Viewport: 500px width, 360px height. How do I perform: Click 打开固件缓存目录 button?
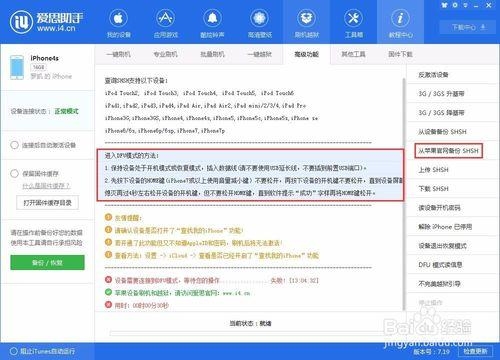coord(47,203)
